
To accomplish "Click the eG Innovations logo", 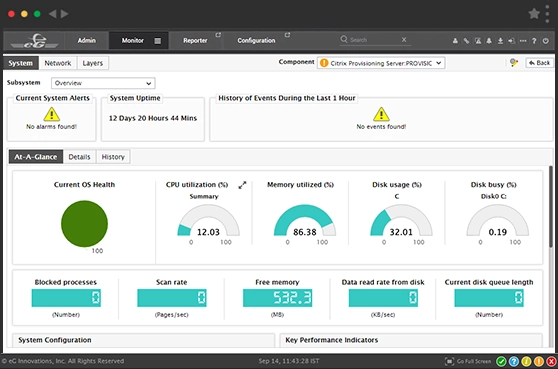I will tap(34, 41).
